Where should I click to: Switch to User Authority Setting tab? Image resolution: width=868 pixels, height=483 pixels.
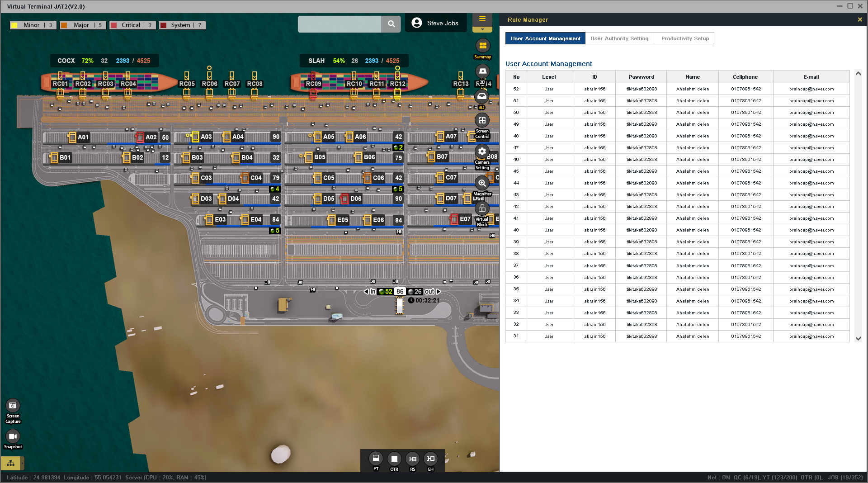[x=619, y=38]
